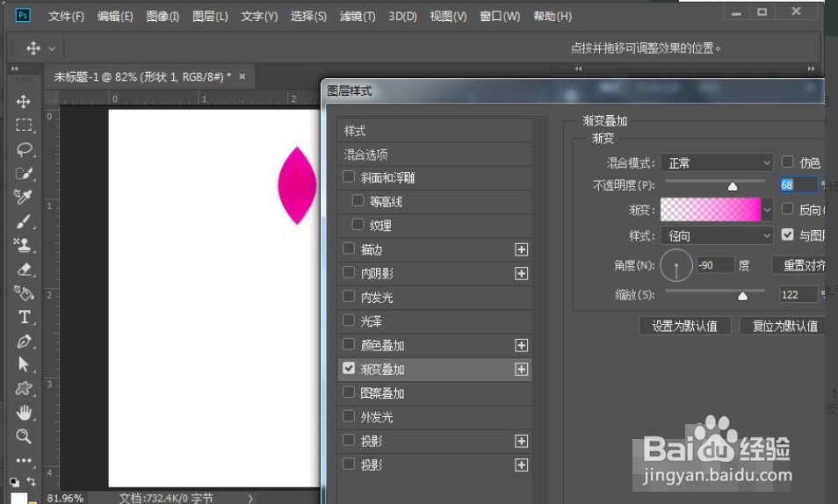Enable 等高线 checkbox
Image resolution: width=838 pixels, height=504 pixels.
tap(358, 200)
